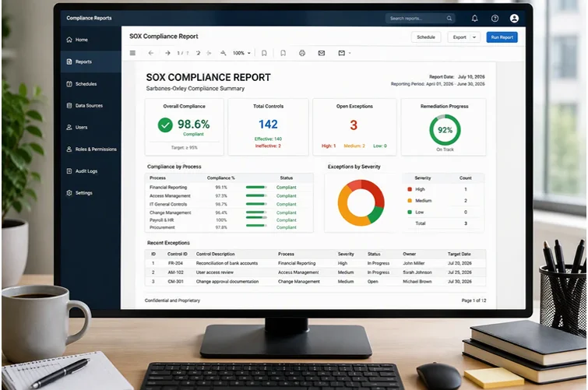588x390 pixels.
Task: Go to previous page with back arrow
Action: click(151, 53)
